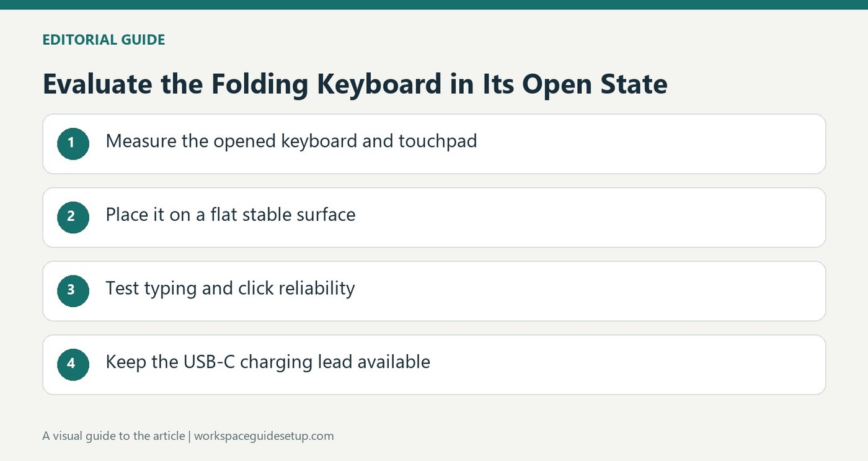This screenshot has height=461, width=868.
Task: Select "Measure the opened keyboard and touchpad" text
Action: [x=291, y=141]
